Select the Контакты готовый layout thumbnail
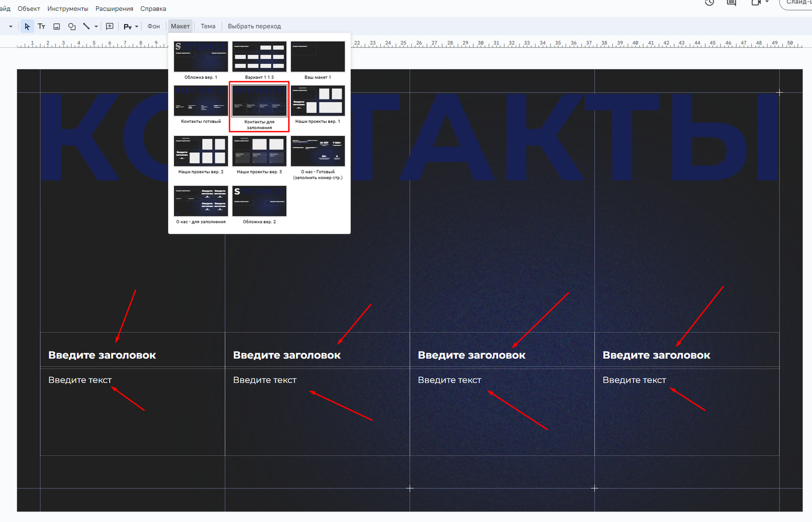 click(201, 101)
